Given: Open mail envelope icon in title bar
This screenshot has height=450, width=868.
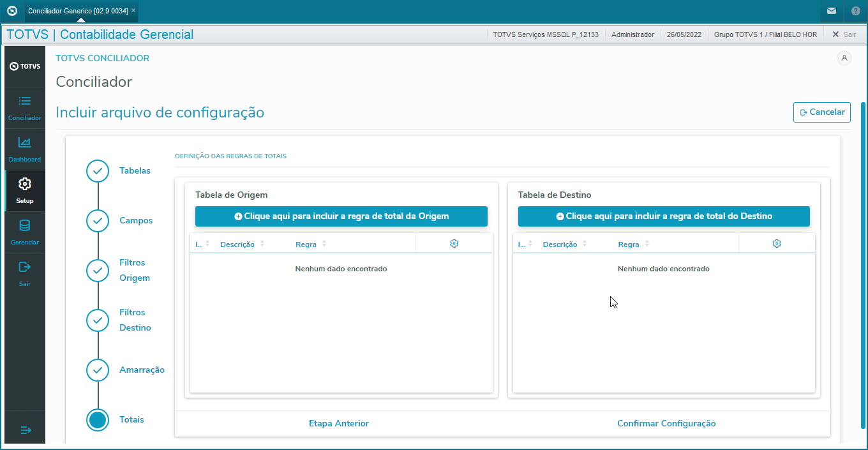Looking at the screenshot, I should pyautogui.click(x=831, y=11).
